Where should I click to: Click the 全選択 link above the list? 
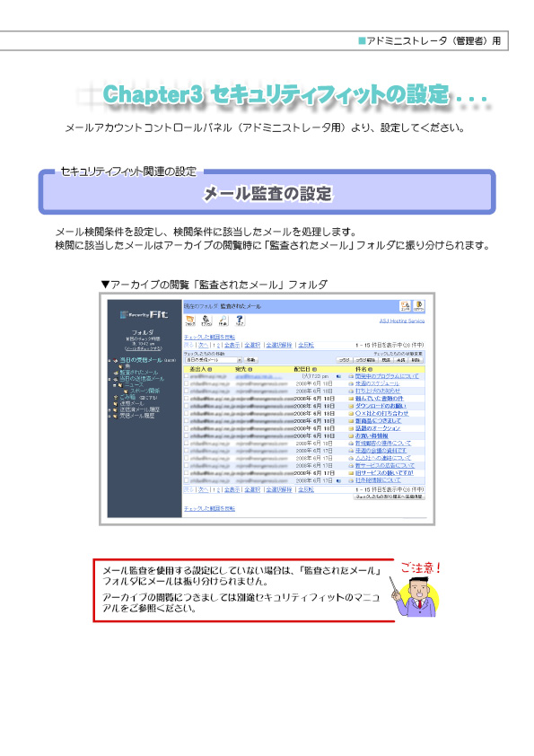(252, 345)
